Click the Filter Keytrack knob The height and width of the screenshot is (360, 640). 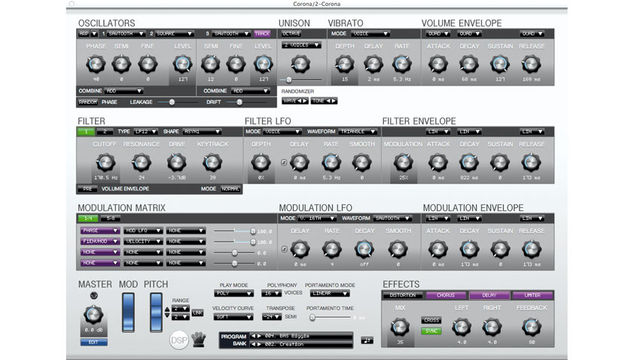point(212,162)
